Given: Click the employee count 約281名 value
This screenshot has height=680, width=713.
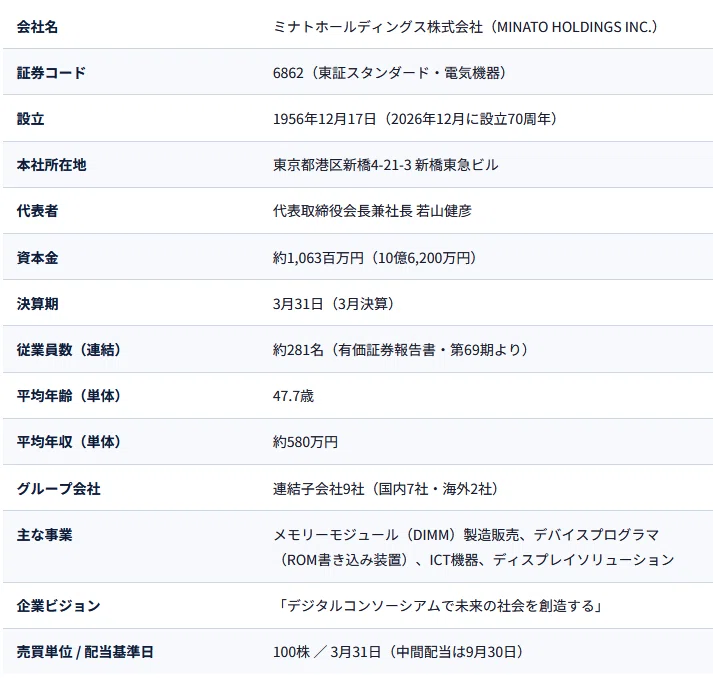Looking at the screenshot, I should 400,349.
